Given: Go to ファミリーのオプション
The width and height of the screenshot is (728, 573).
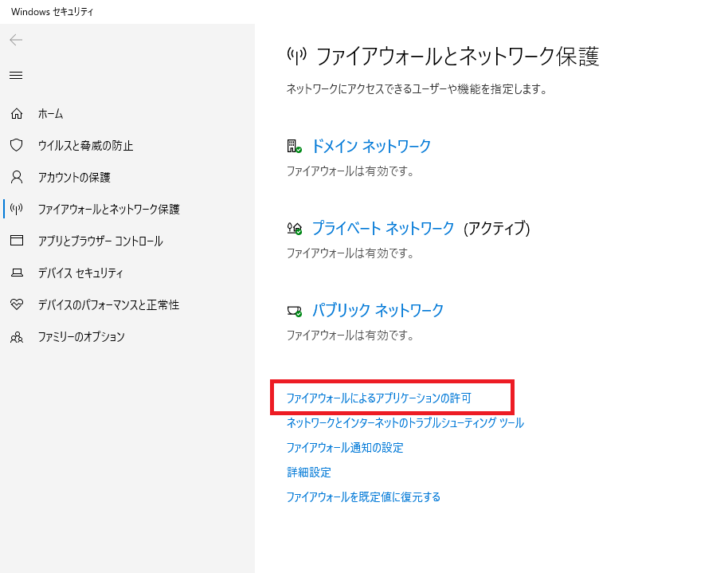Looking at the screenshot, I should pyautogui.click(x=81, y=337).
